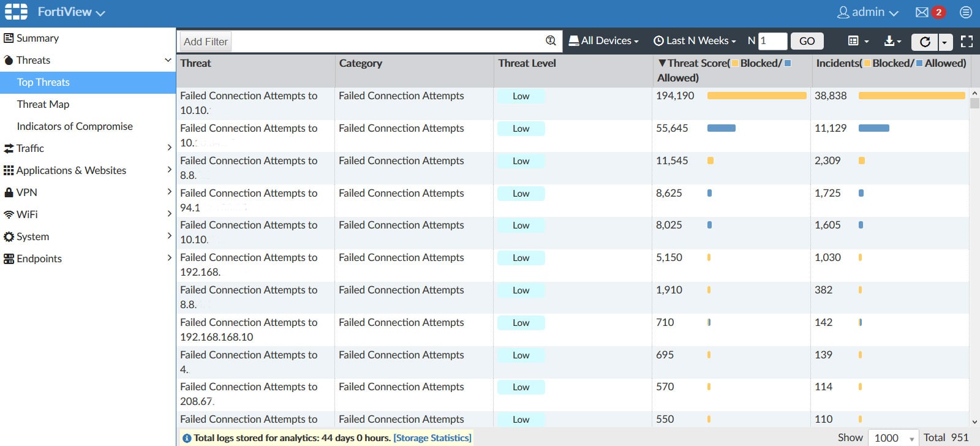
Task: Click the text search icon in filter bar
Action: tap(551, 41)
